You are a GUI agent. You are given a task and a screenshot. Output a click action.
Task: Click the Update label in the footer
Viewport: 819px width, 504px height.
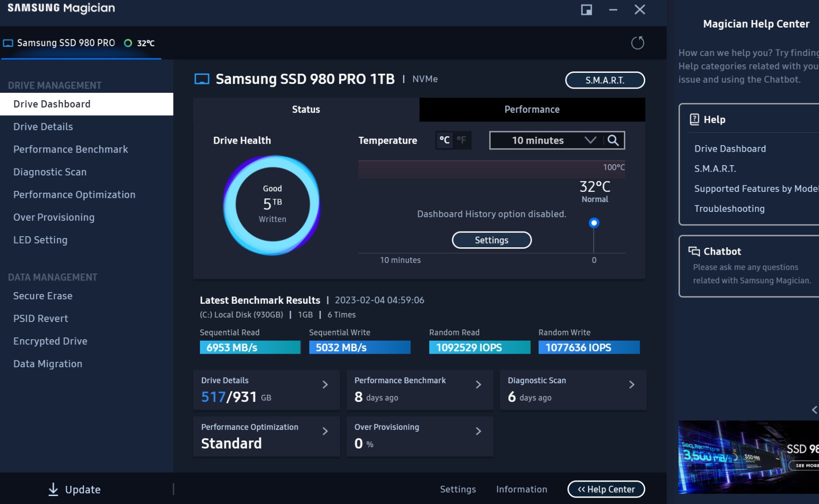coord(83,490)
